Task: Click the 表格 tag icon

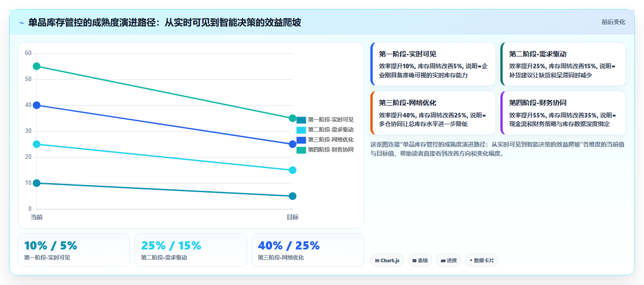Action: tap(414, 261)
